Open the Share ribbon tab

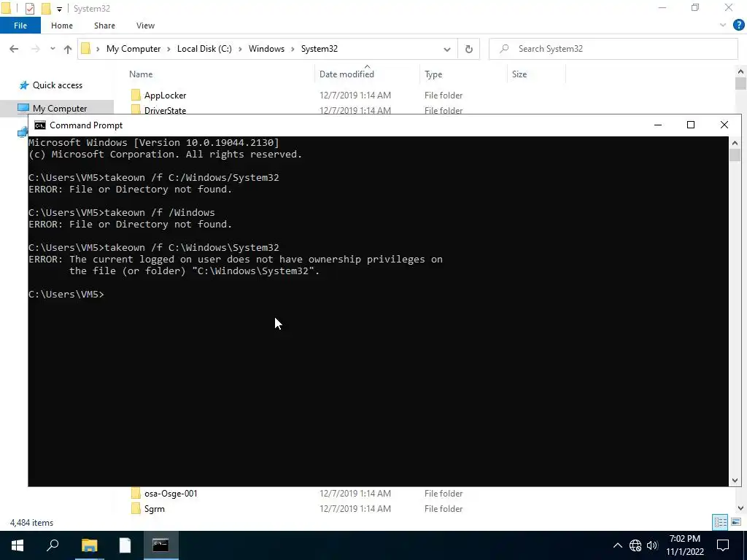tap(104, 26)
